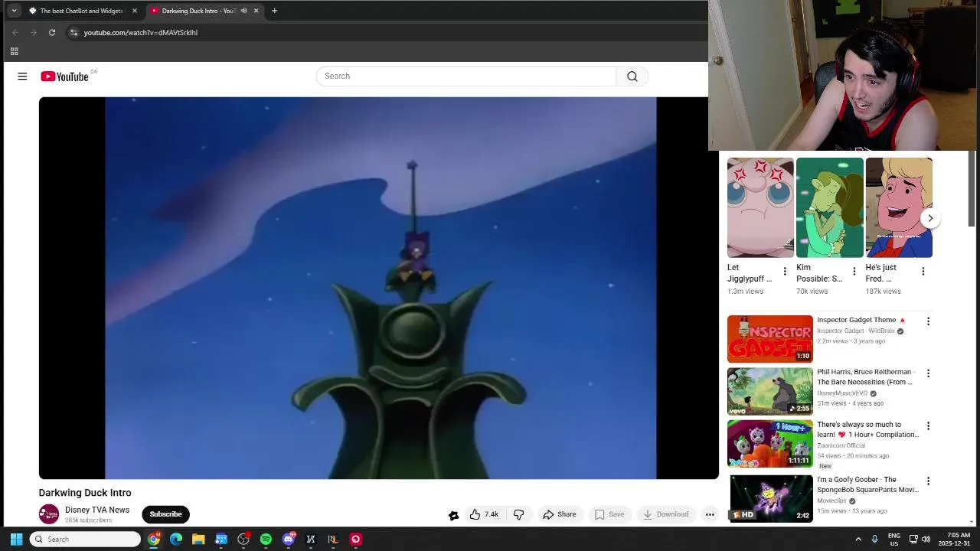Viewport: 980px width, 551px height.
Task: Click the extension icon left of like button
Action: pyautogui.click(x=453, y=515)
